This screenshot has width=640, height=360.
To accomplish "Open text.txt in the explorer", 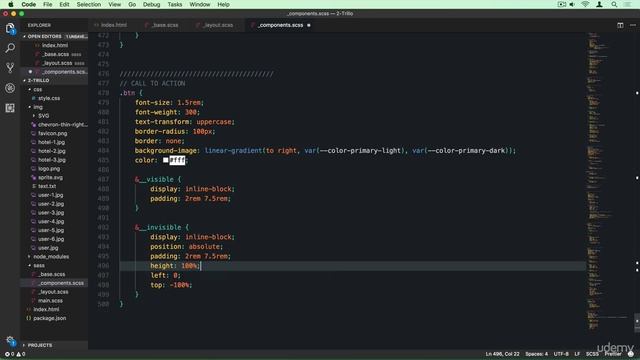I will 47,186.
